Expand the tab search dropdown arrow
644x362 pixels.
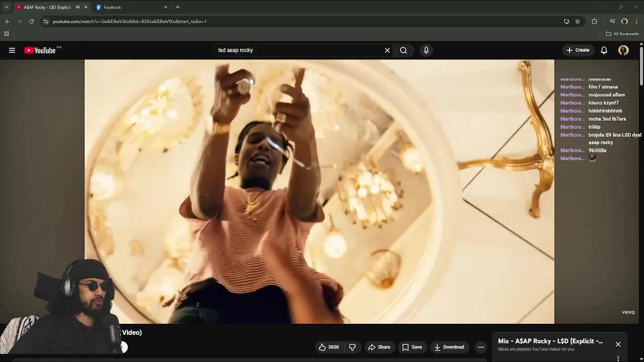tap(7, 7)
